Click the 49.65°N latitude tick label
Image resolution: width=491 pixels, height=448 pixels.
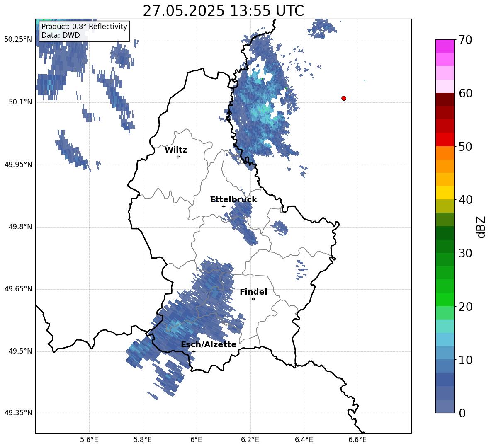[x=18, y=289]
